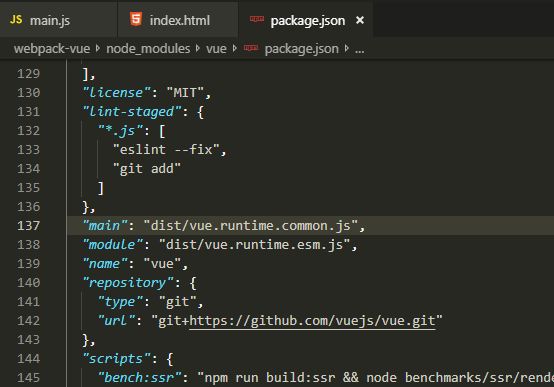The image size is (554, 387).
Task: Click the "MIT" value
Action: point(185,93)
